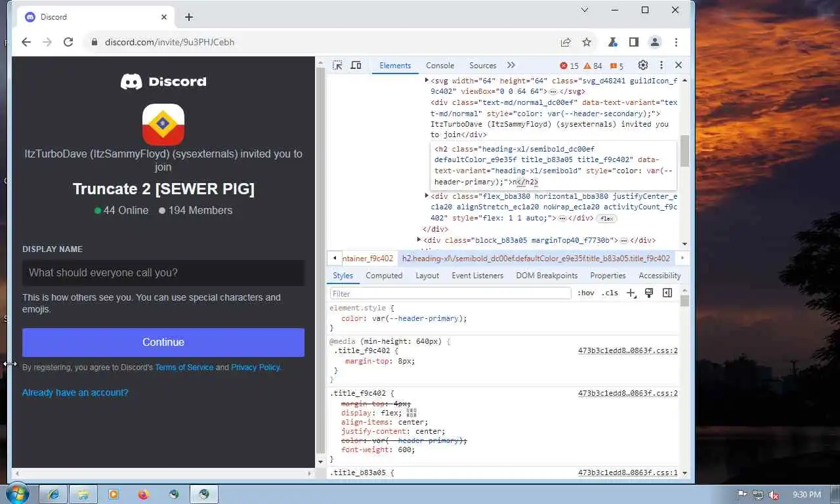Select the Elements tab
840x504 pixels.
395,66
